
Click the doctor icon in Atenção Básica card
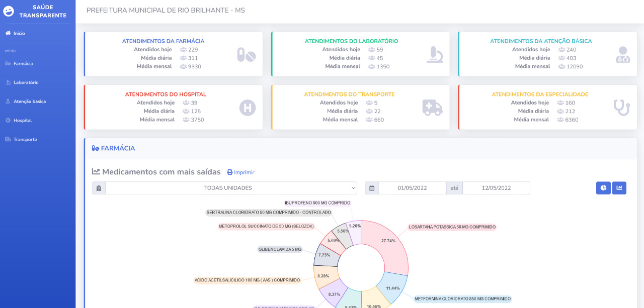coord(622,55)
